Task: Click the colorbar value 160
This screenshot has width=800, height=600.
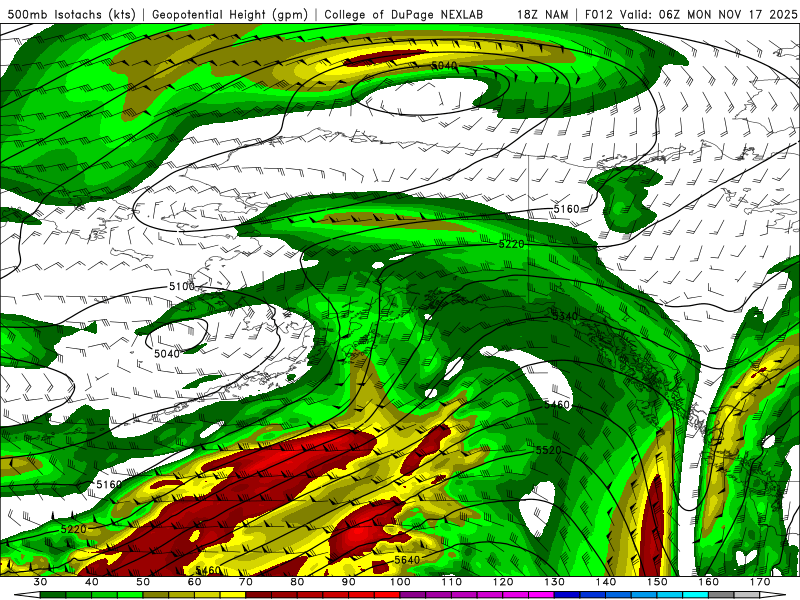Action: [709, 582]
